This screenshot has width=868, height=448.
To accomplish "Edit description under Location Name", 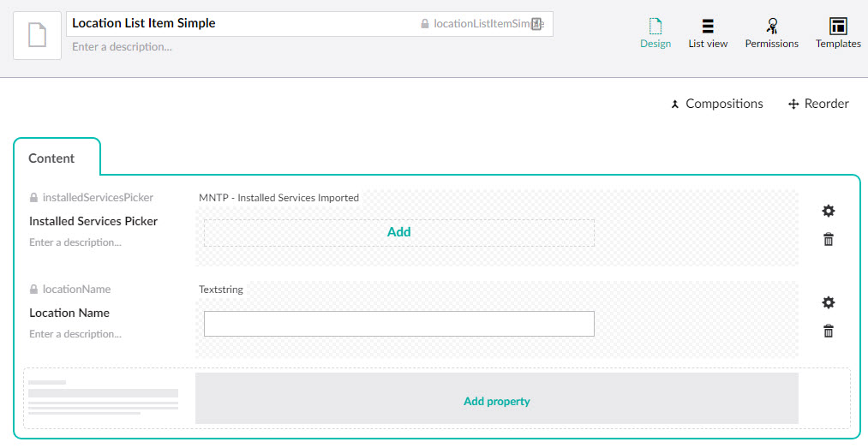I will pos(75,334).
